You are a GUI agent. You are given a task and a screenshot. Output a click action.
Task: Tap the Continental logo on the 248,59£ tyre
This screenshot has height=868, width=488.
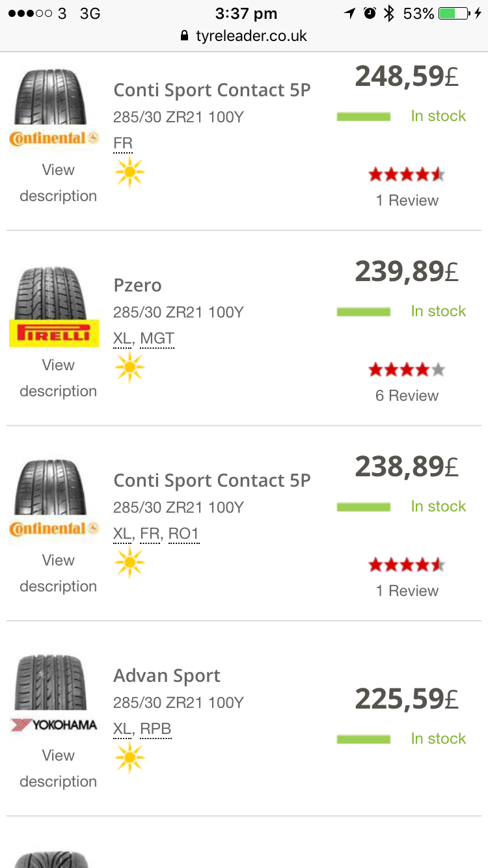(53, 138)
